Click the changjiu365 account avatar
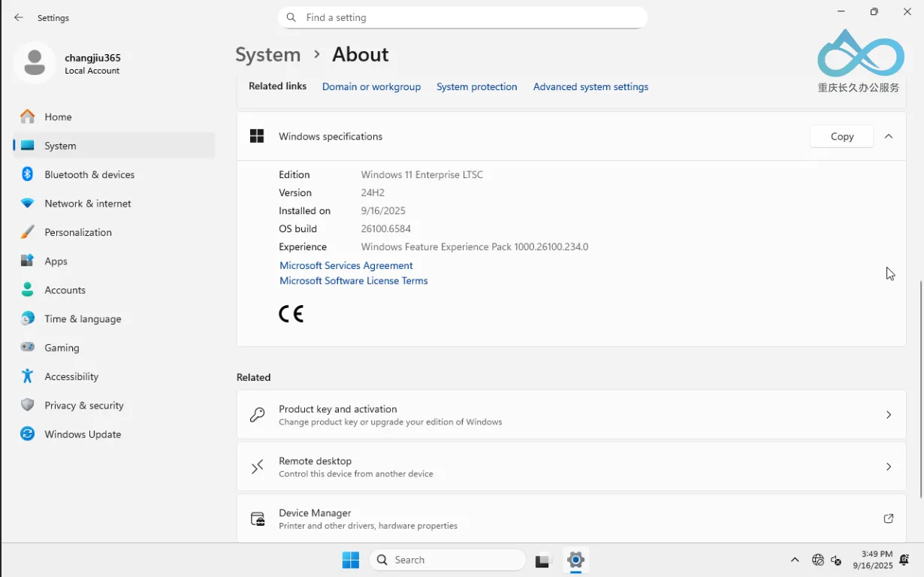 click(x=34, y=63)
